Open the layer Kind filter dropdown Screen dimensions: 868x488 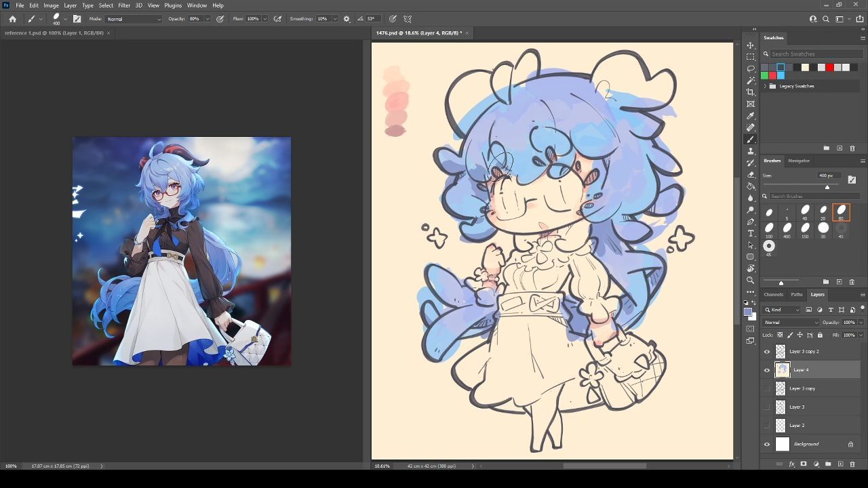pos(782,310)
